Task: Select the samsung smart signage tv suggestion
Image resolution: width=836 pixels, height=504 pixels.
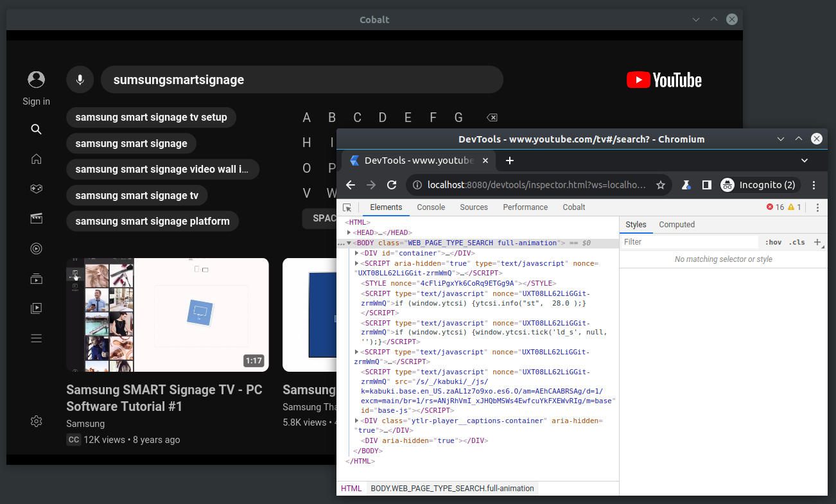Action: [x=137, y=195]
